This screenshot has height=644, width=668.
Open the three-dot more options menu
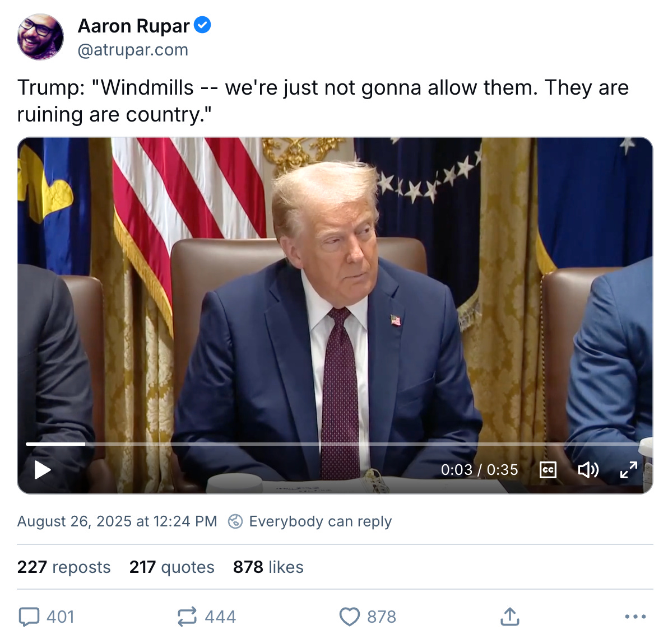(x=635, y=617)
